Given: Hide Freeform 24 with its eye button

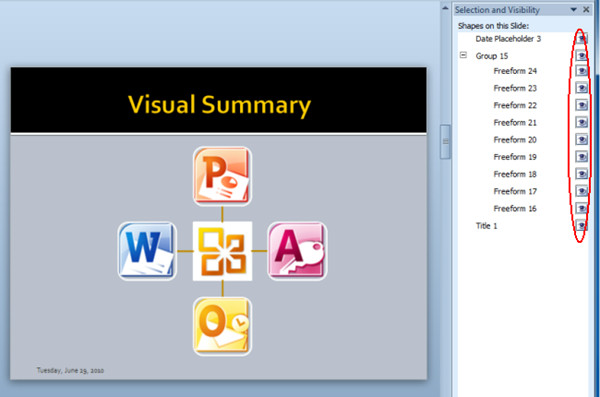Looking at the screenshot, I should [582, 71].
